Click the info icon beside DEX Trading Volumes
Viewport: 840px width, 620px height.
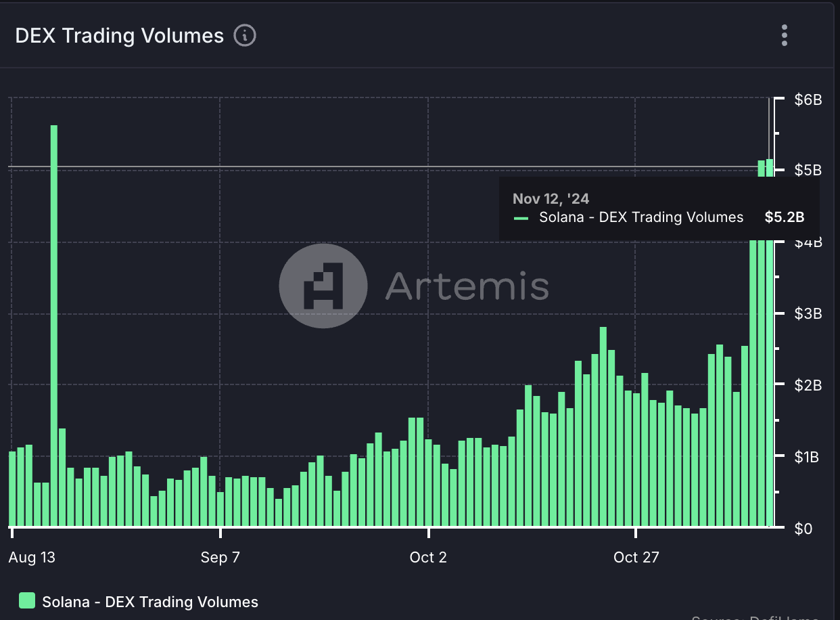click(244, 35)
